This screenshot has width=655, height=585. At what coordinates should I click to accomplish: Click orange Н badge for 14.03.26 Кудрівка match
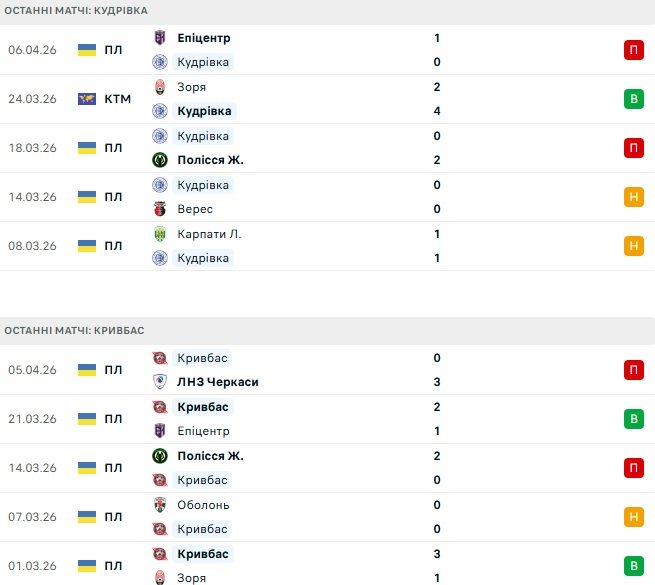tap(633, 197)
